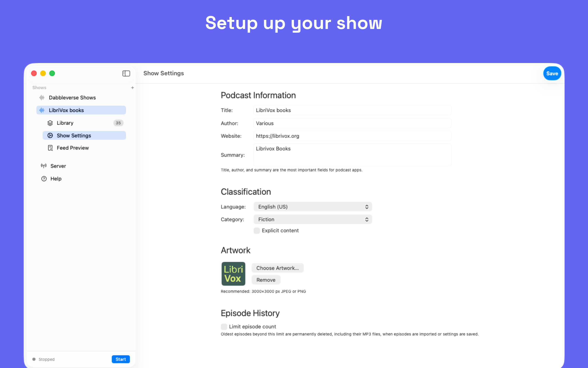Viewport: 588px width, 368px height.
Task: Open Dabbleverse Shows in sidebar
Action: (x=81, y=98)
